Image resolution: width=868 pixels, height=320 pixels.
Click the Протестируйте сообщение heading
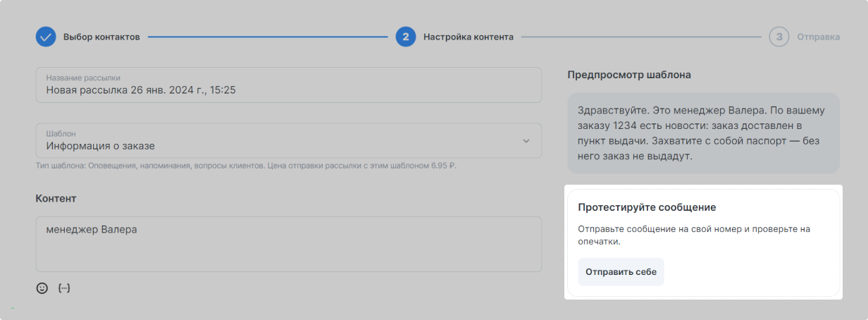point(647,207)
